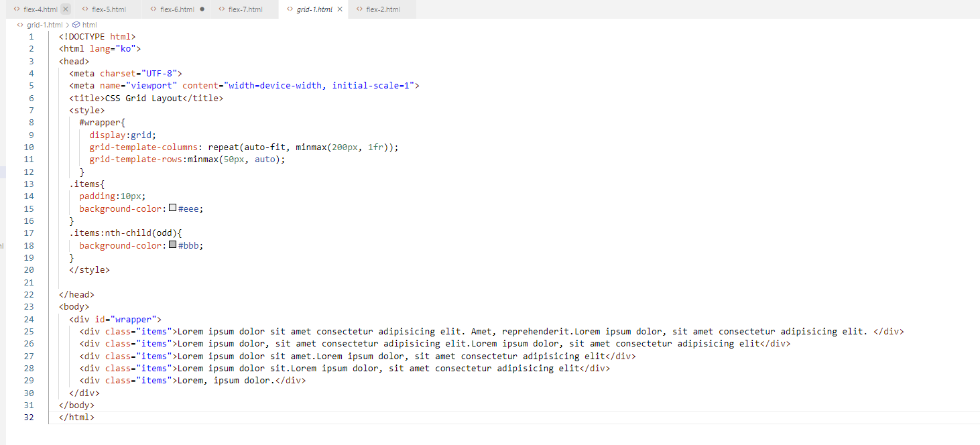The width and height of the screenshot is (980, 445).
Task: Switch to the flex-4.html tab
Action: tap(40, 9)
